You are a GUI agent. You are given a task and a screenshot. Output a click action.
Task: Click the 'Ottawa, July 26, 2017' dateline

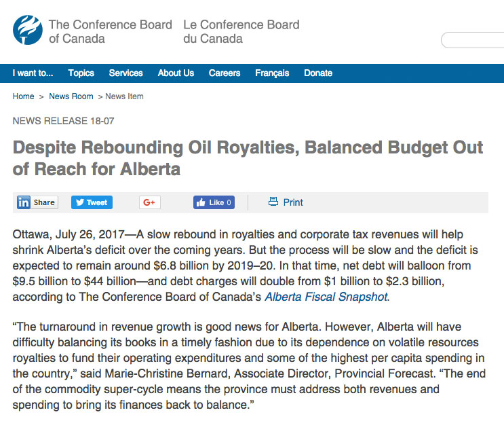click(69, 234)
